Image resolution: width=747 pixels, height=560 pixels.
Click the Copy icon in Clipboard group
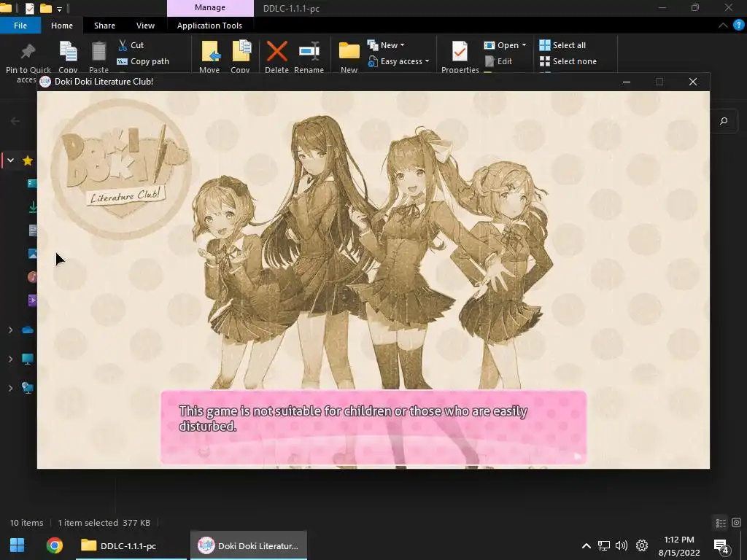click(x=68, y=52)
